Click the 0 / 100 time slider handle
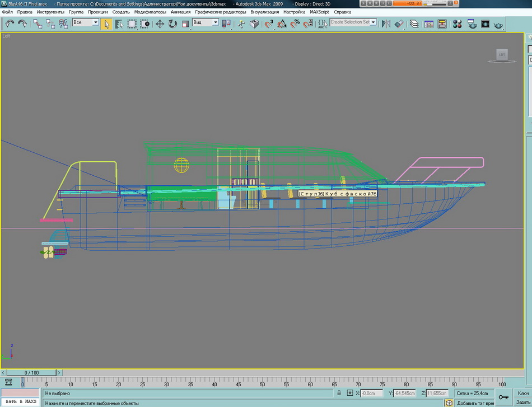The height and width of the screenshot is (407, 532). coord(31,372)
